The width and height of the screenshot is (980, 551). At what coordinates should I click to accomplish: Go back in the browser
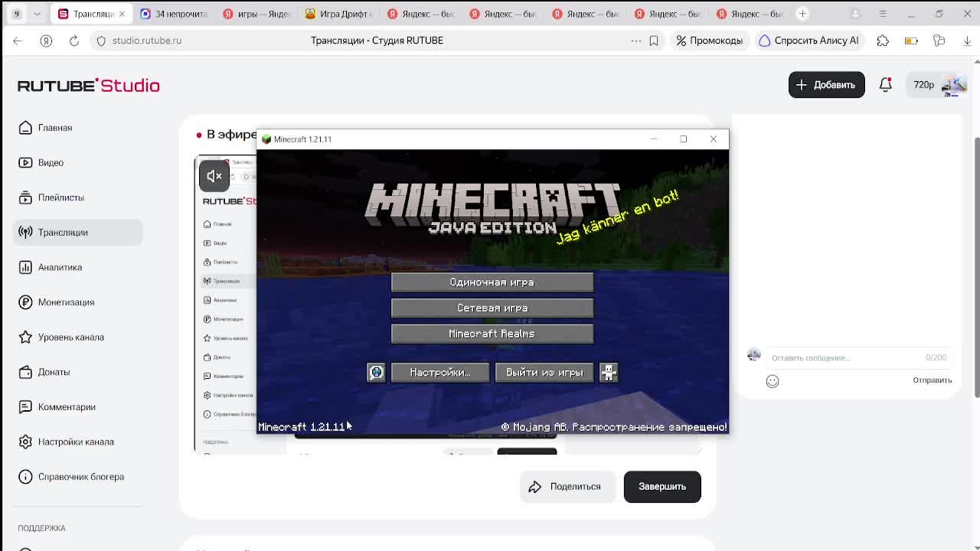point(18,41)
